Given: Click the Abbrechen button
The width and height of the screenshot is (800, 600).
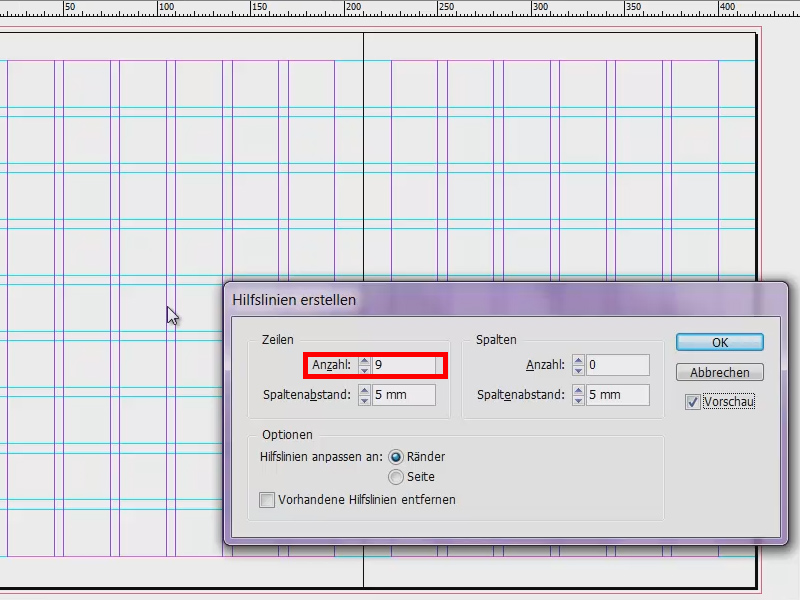Looking at the screenshot, I should click(x=719, y=372).
